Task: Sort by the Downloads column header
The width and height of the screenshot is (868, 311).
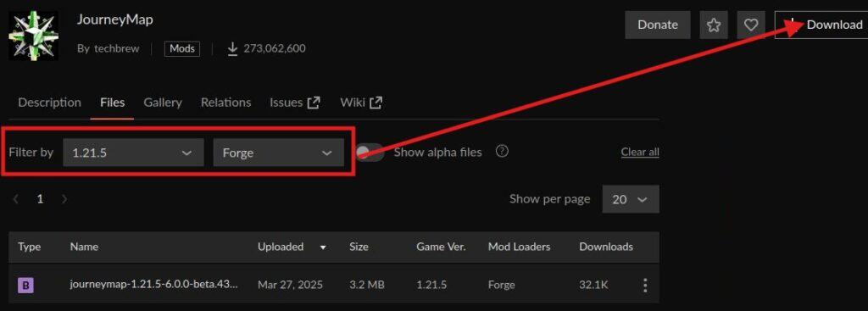Action: pyautogui.click(x=606, y=247)
